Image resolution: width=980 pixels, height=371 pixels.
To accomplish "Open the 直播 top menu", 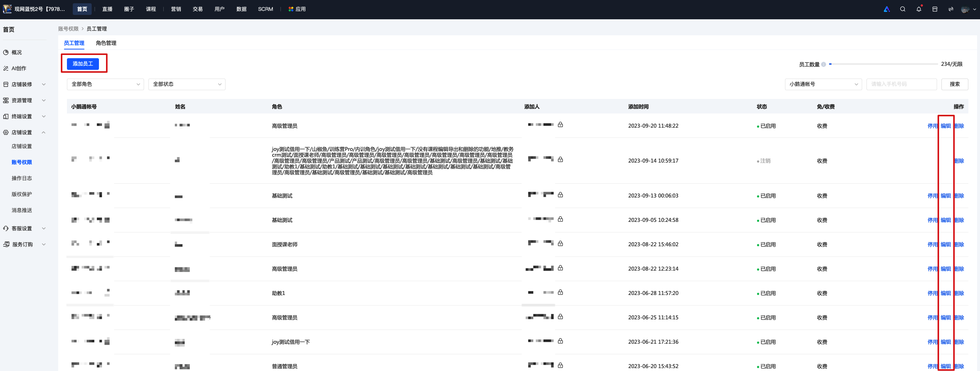I will pos(107,9).
